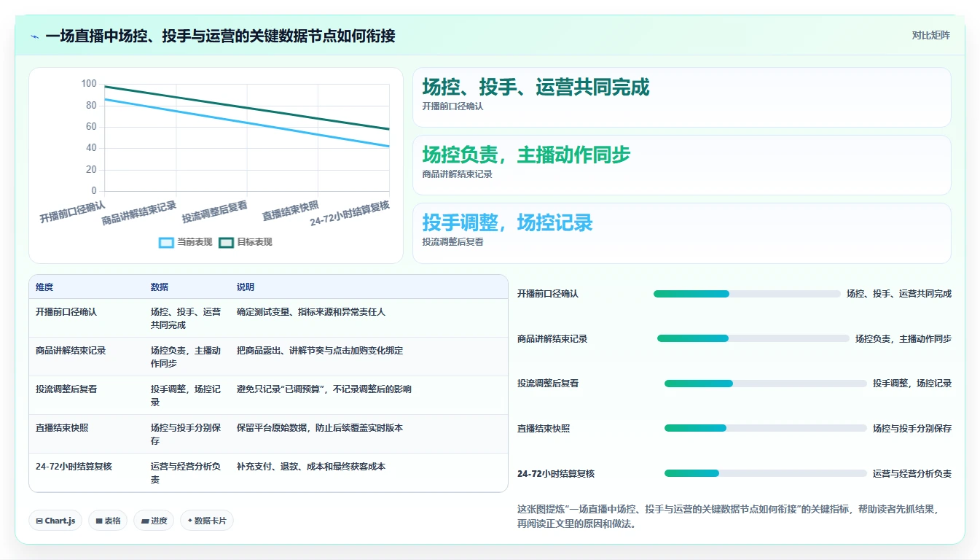Click the 直播结束快照 progress bar
The width and height of the screenshot is (980, 560).
point(766,428)
